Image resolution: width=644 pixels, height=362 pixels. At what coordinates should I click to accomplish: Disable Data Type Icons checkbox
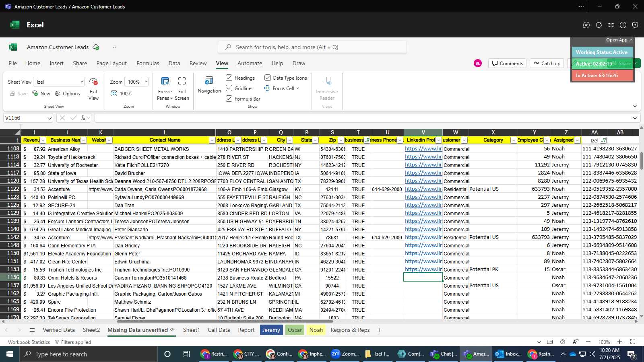(x=268, y=78)
